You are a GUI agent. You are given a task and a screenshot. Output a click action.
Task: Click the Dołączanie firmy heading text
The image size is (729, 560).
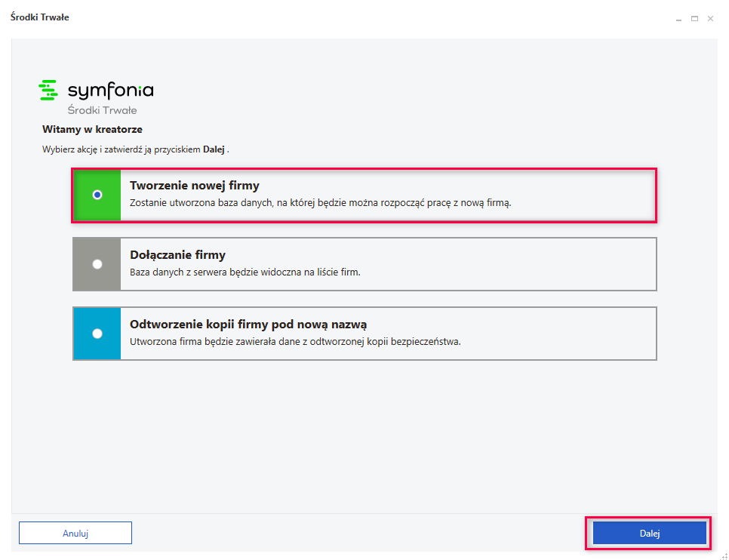[x=177, y=255]
